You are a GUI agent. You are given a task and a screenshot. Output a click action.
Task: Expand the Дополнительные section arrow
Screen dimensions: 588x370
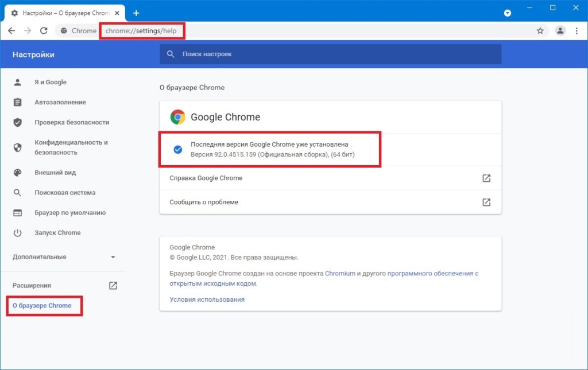pyautogui.click(x=113, y=257)
